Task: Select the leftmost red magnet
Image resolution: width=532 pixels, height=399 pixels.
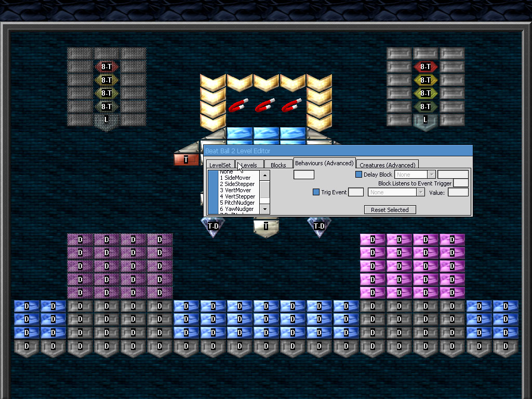Action: tap(238, 105)
